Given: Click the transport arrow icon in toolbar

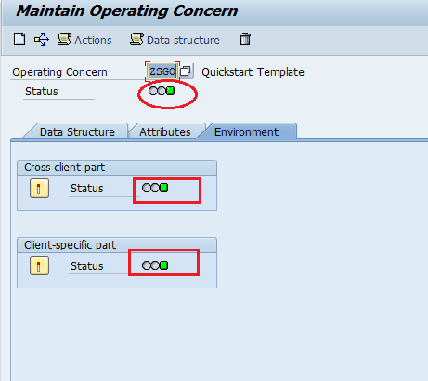Looking at the screenshot, I should pos(41,40).
